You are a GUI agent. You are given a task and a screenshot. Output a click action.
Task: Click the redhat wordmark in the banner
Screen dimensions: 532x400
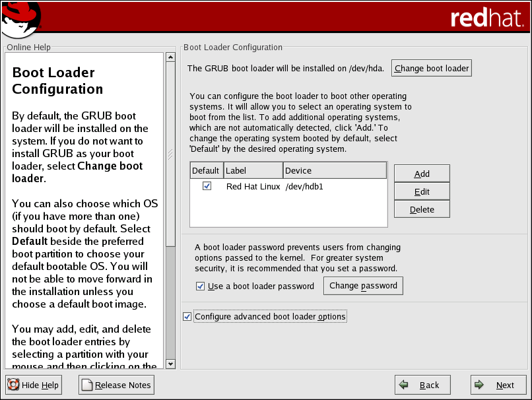coord(486,18)
